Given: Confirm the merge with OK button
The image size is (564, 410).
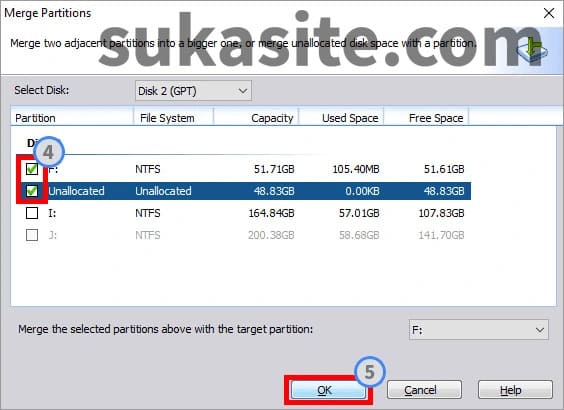Looking at the screenshot, I should [328, 390].
